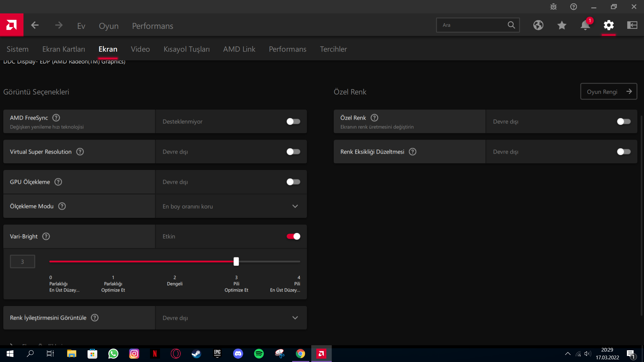Screen dimensions: 644x362
Task: Open Epic Games launcher from taskbar
Action: (x=217, y=354)
